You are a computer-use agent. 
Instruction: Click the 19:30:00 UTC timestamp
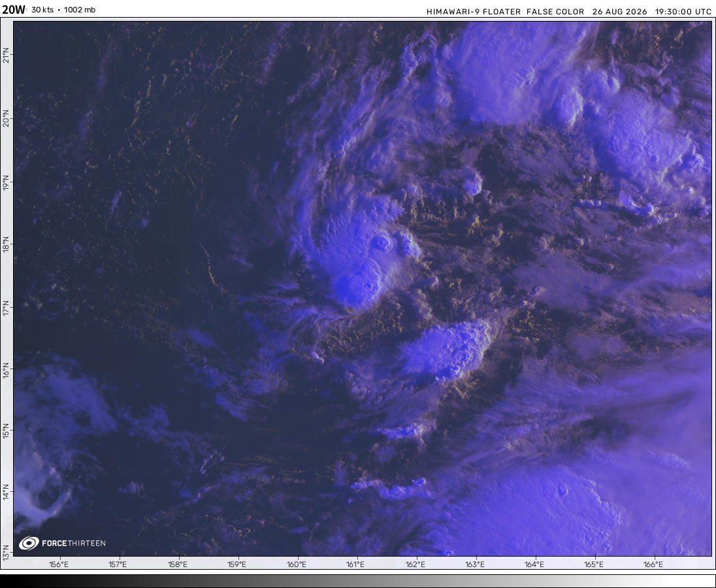pos(683,12)
